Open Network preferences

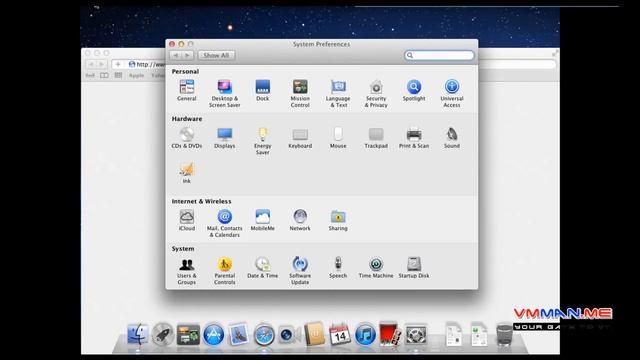tap(300, 220)
